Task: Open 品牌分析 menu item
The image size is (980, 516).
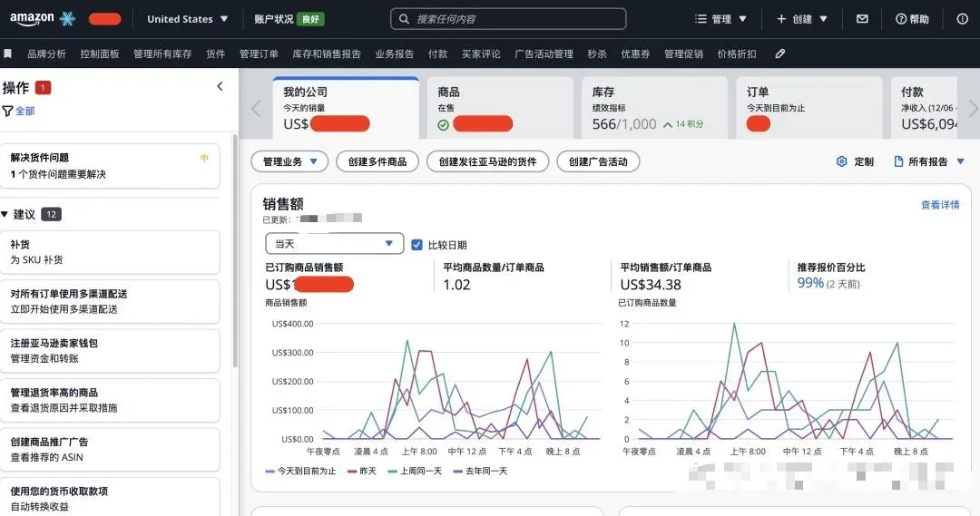Action: tap(46, 54)
